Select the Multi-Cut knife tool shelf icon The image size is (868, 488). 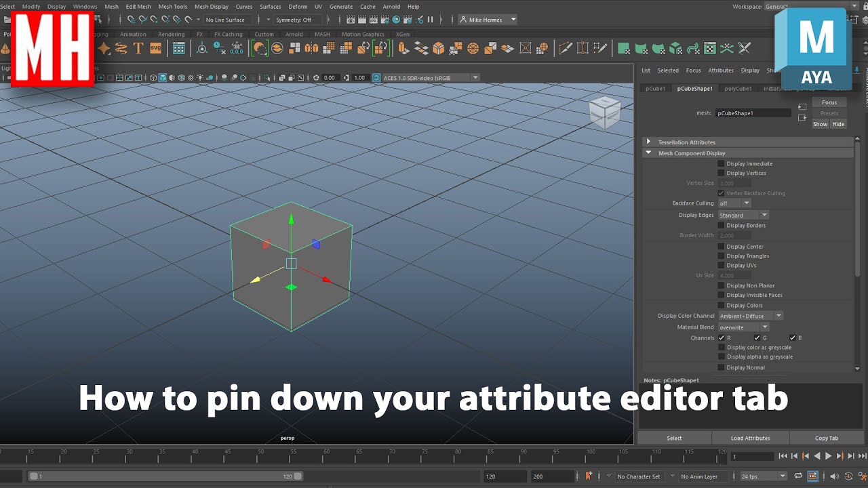(565, 48)
